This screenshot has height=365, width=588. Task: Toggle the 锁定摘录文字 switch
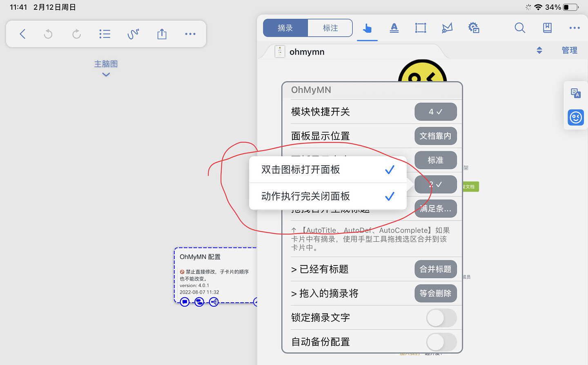pos(441,318)
